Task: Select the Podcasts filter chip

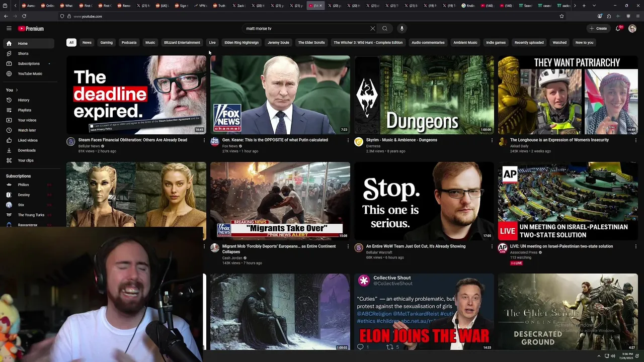Action: pos(129,42)
